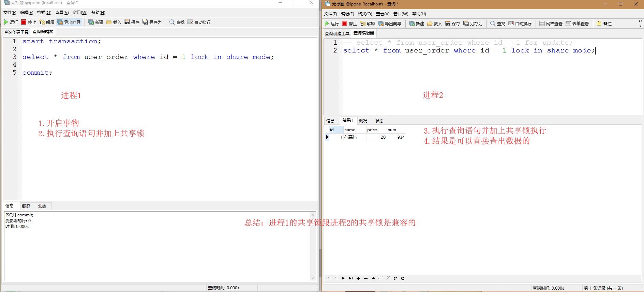This screenshot has height=292, width=644.
Task: Click the num cell showing 934
Action: click(396, 137)
